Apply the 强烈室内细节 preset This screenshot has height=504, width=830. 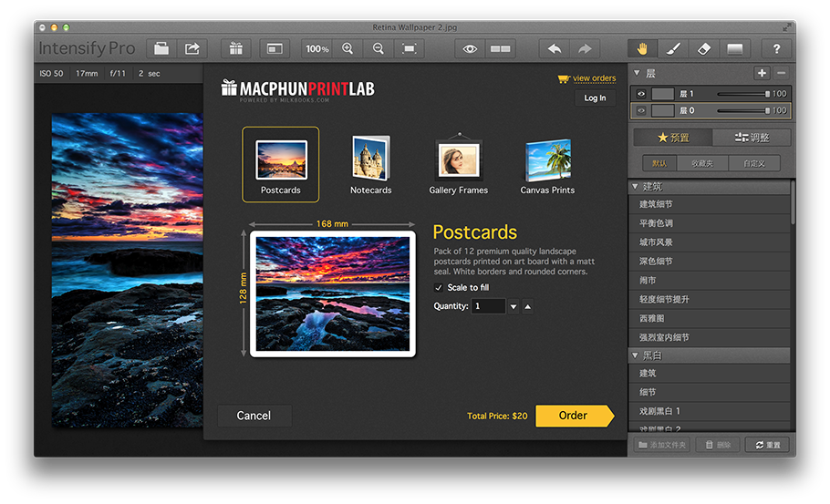pyautogui.click(x=710, y=337)
